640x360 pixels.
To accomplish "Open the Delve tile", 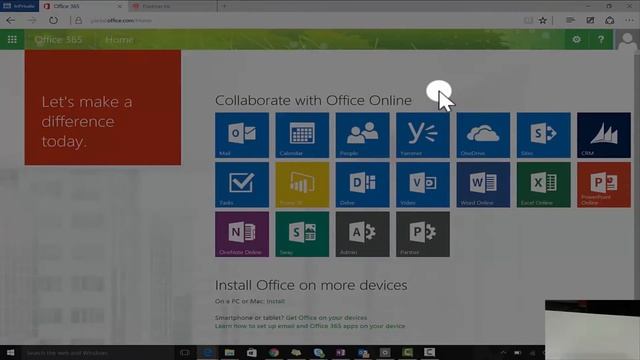I will click(362, 184).
